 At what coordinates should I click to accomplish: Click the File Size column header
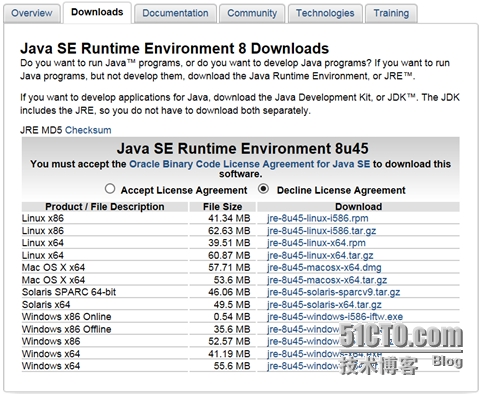coord(223,207)
